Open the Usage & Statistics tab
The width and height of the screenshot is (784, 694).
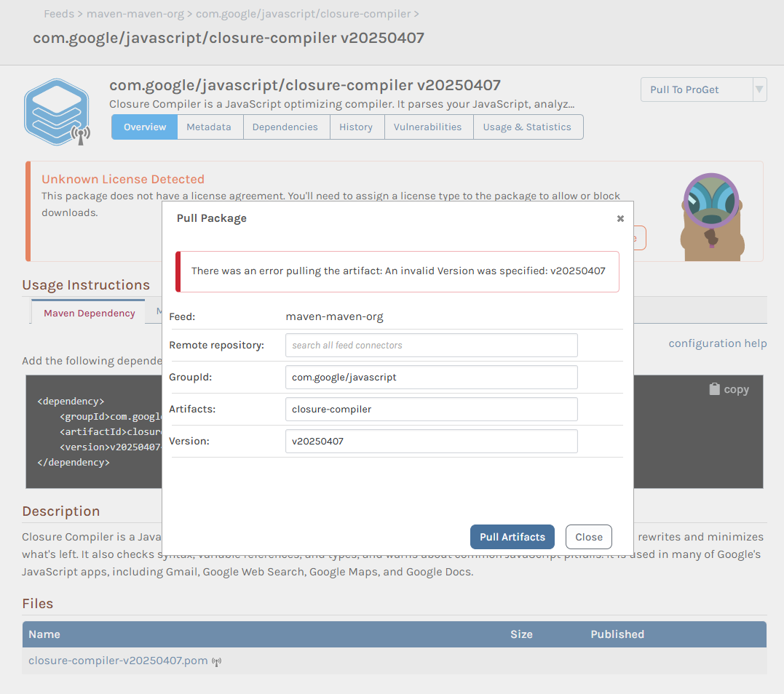pyautogui.click(x=527, y=127)
